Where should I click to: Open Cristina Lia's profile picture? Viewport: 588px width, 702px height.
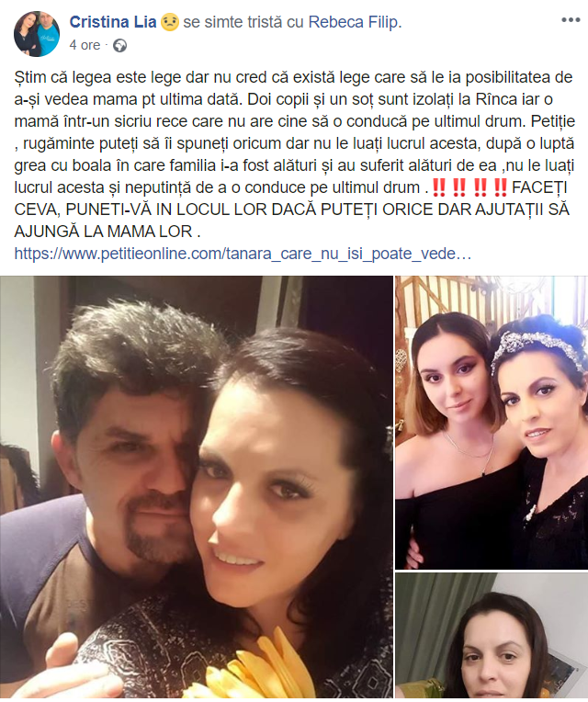37,35
